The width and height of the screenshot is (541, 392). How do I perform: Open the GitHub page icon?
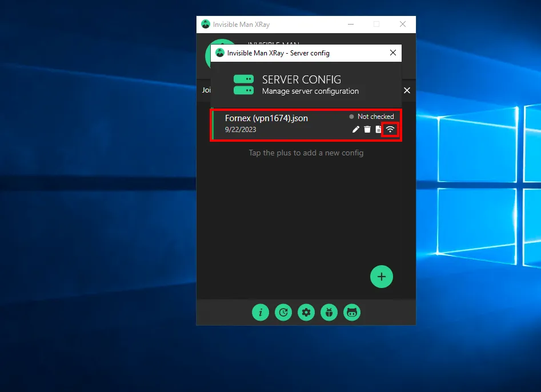click(x=352, y=313)
